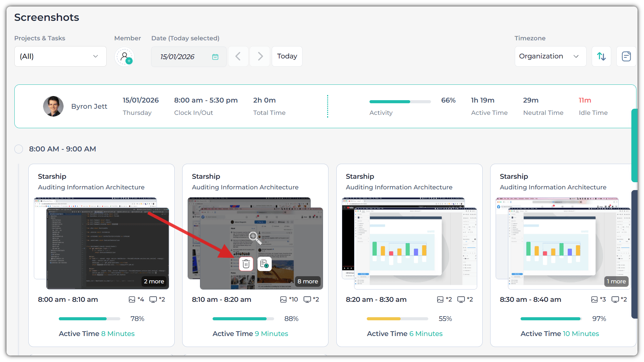Click the Today button

(287, 56)
